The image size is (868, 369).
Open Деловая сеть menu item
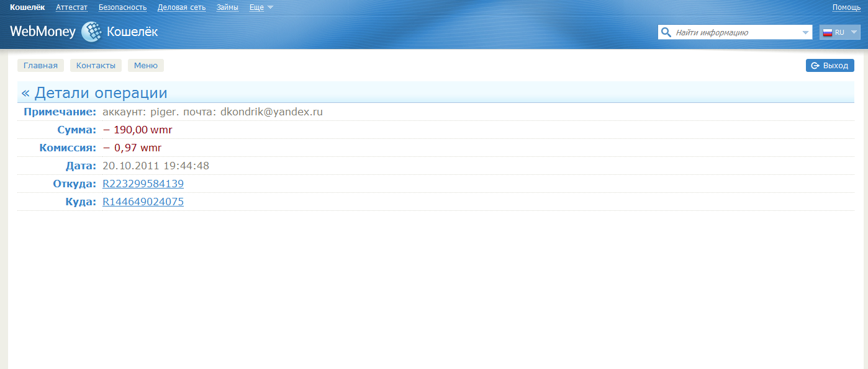pyautogui.click(x=182, y=7)
